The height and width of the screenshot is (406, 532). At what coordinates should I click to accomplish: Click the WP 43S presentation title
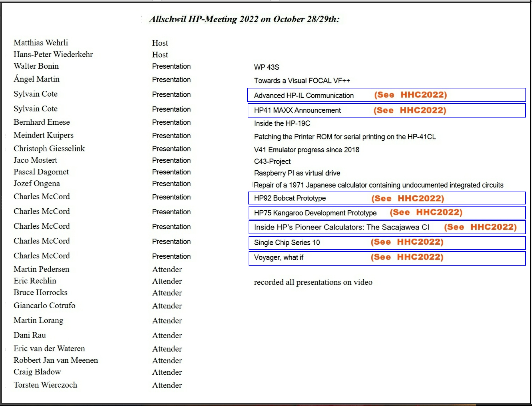[266, 67]
